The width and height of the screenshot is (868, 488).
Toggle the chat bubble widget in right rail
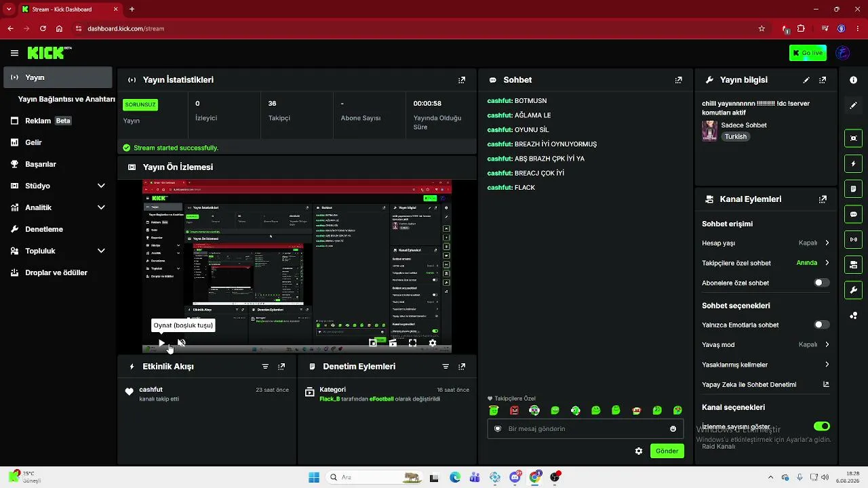[x=854, y=214]
